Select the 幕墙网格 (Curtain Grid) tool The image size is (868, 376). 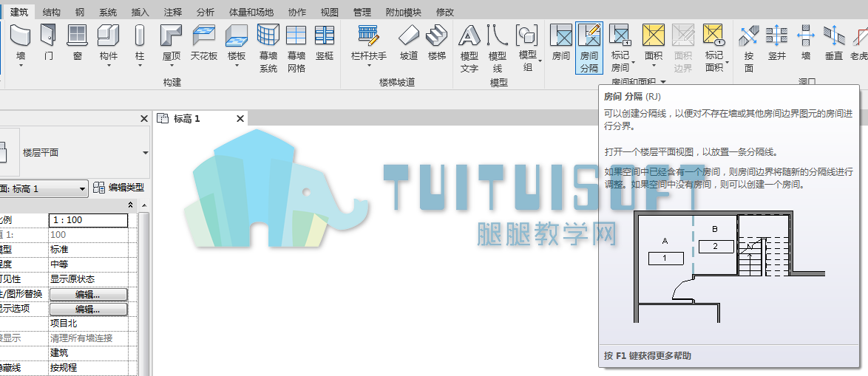296,49
